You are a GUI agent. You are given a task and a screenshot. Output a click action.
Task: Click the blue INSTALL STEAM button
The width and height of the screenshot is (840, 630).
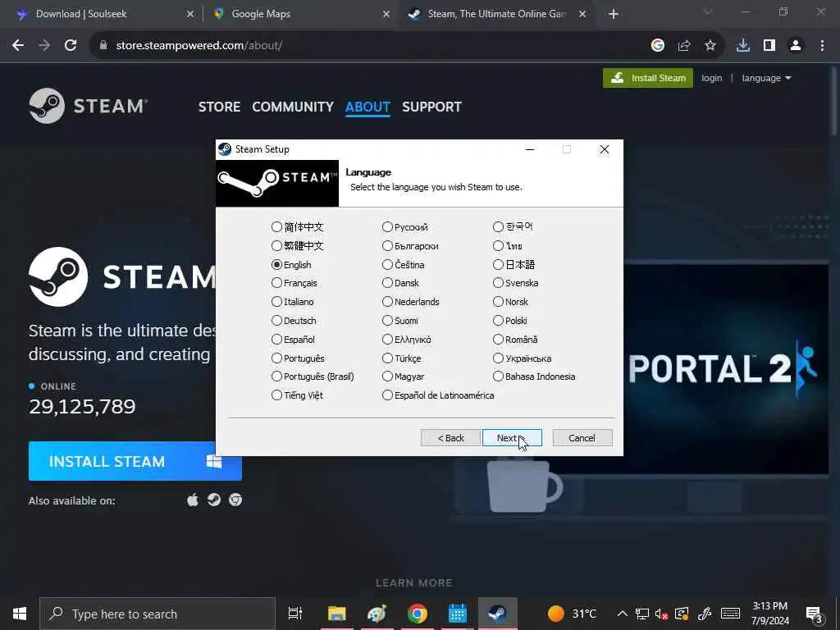click(135, 461)
